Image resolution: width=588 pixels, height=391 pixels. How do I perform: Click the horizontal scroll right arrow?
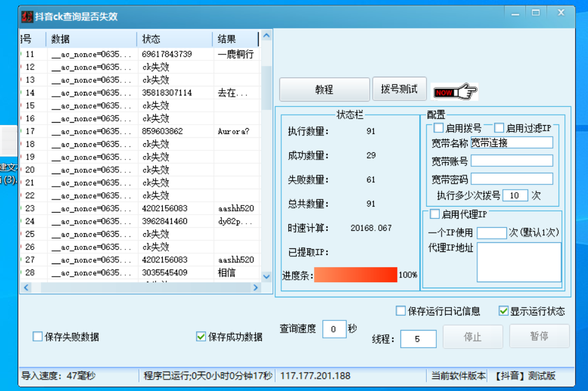tap(256, 288)
